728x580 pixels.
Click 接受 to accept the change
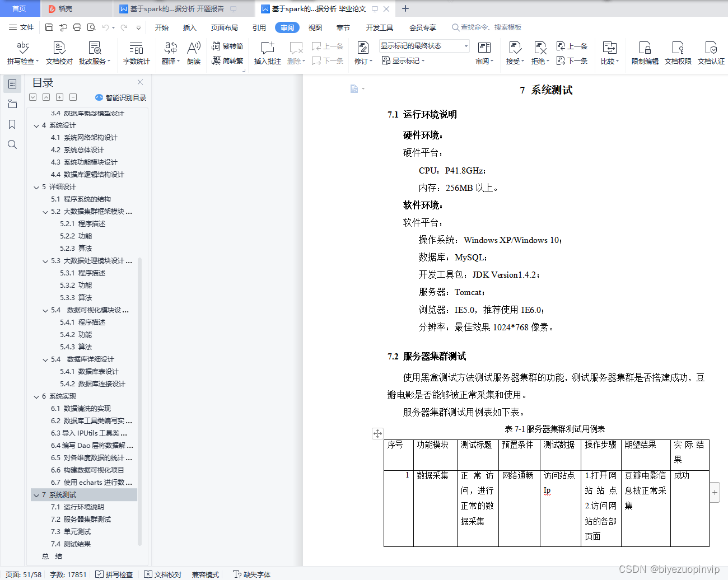point(515,53)
